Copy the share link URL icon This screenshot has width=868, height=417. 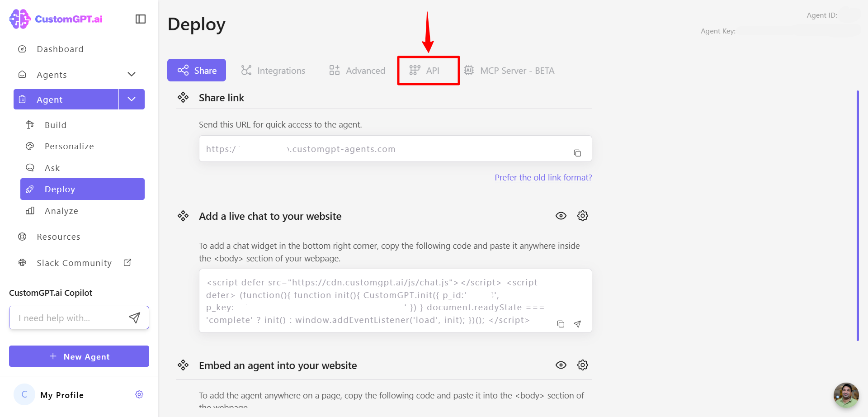point(577,153)
